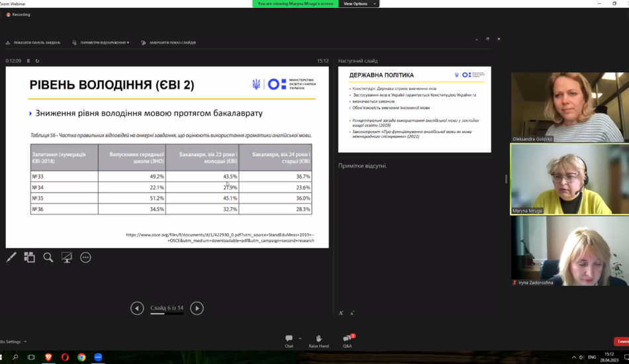Expand the View Options dropdown
The width and height of the screenshot is (629, 364).
coord(358,4)
